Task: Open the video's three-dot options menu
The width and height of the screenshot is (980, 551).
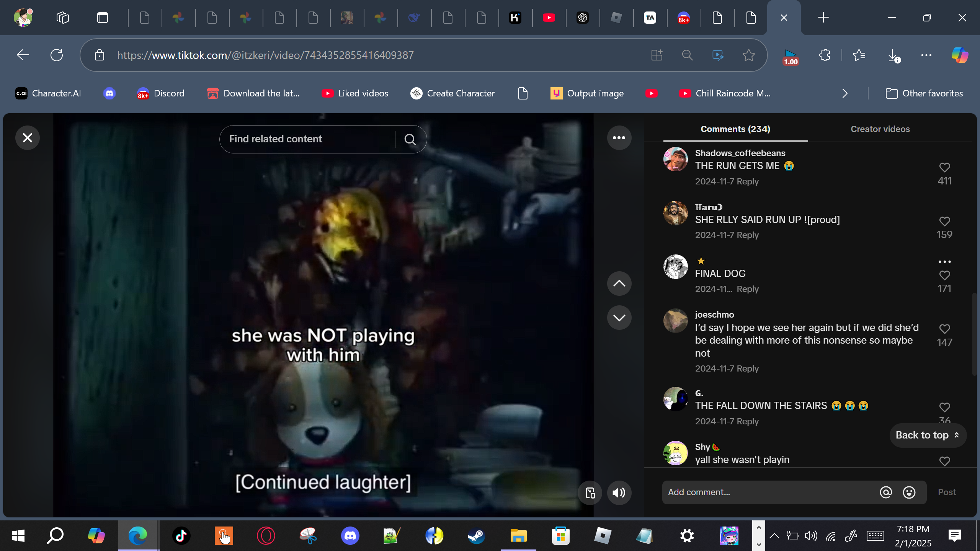Action: point(619,138)
